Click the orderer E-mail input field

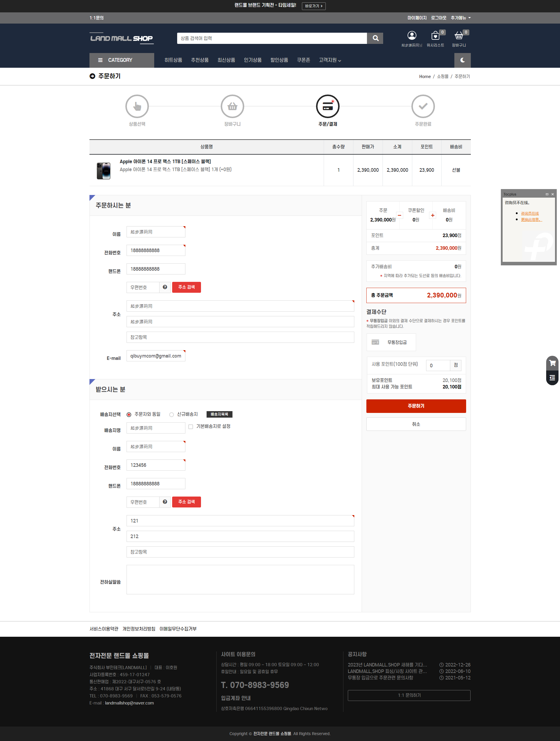point(156,356)
